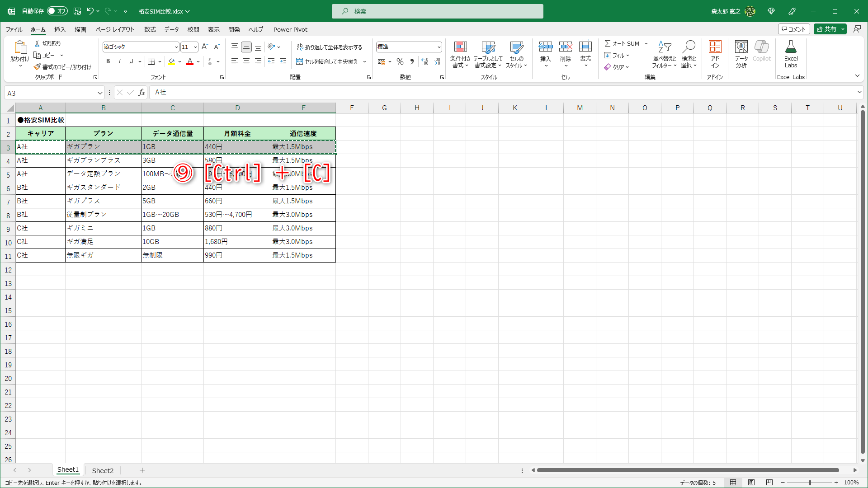Open the font name dropdown
The height and width of the screenshot is (488, 868).
pos(176,47)
